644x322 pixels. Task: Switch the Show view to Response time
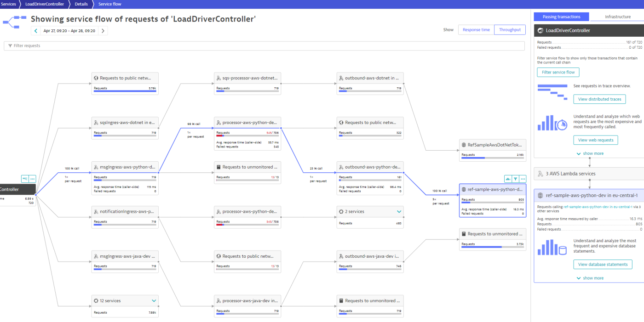click(476, 29)
